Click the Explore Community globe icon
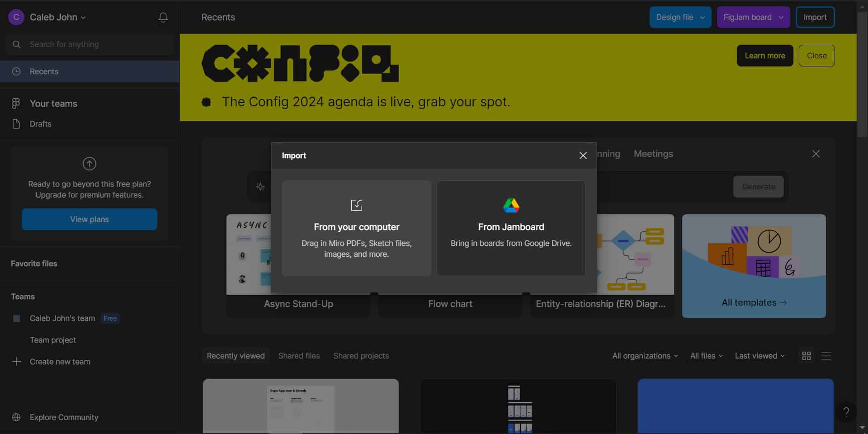 16,417
